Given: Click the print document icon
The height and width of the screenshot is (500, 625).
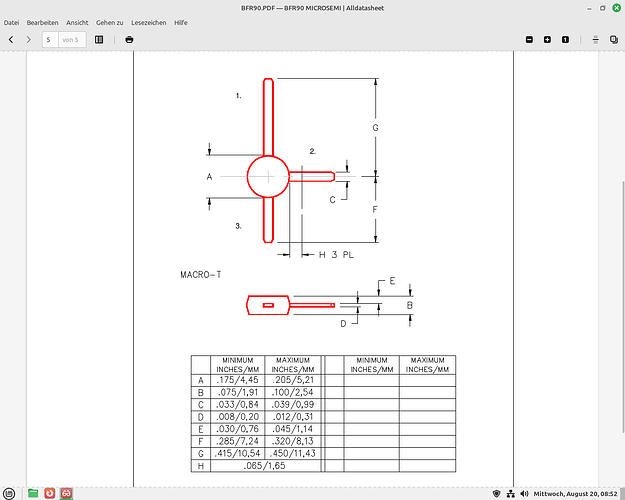Looking at the screenshot, I should click(x=129, y=39).
